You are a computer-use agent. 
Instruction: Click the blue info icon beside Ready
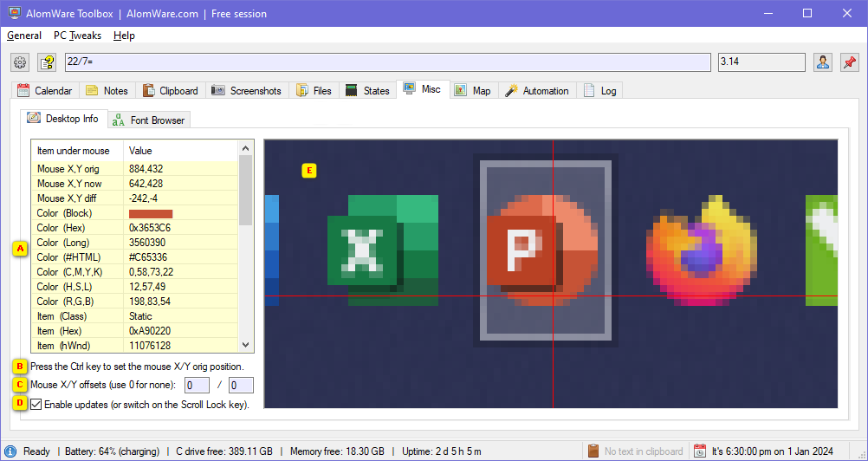coord(10,451)
